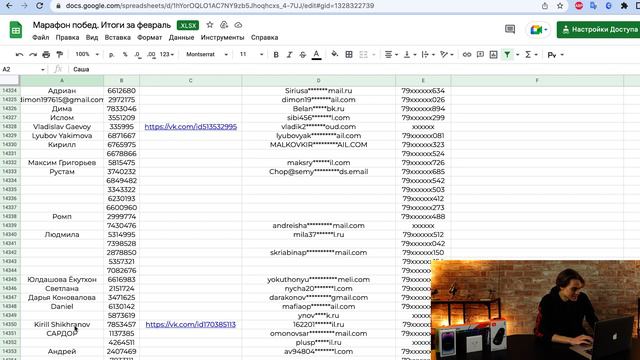Click the Sigma functions icon
The width and height of the screenshot is (640, 360).
click(528, 54)
